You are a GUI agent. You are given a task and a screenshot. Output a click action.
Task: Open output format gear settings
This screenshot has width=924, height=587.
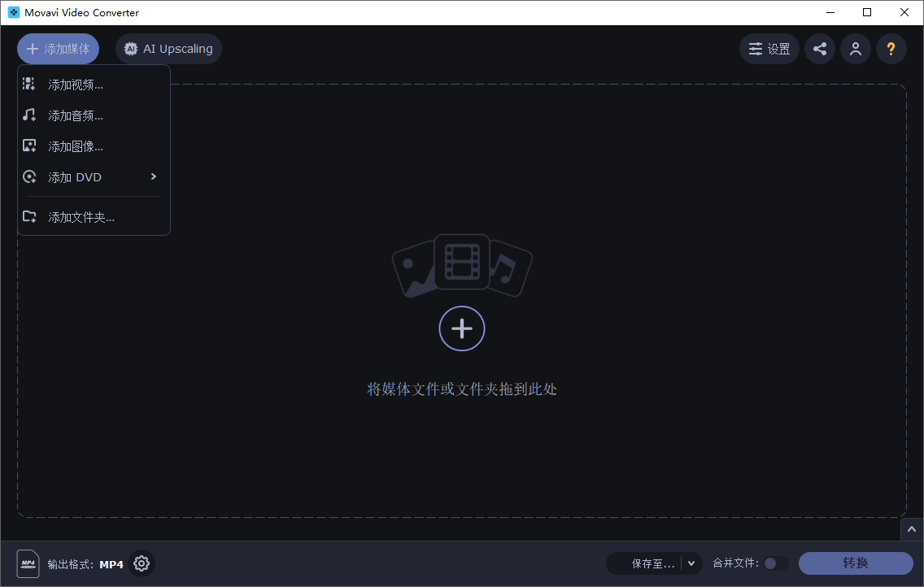(142, 563)
